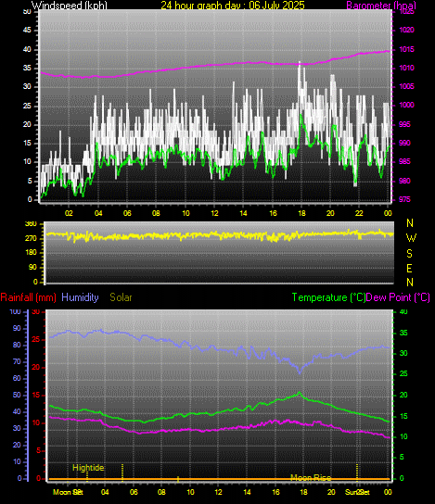
Task: Click 50 on the blue humidity axis
Action: click(17, 395)
